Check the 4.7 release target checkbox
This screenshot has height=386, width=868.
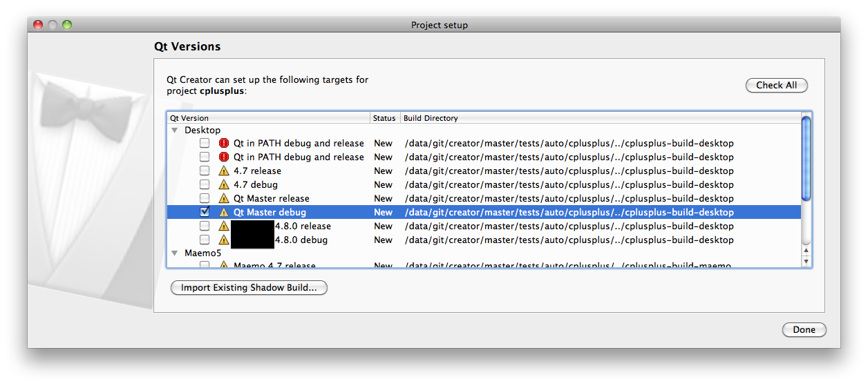point(205,171)
